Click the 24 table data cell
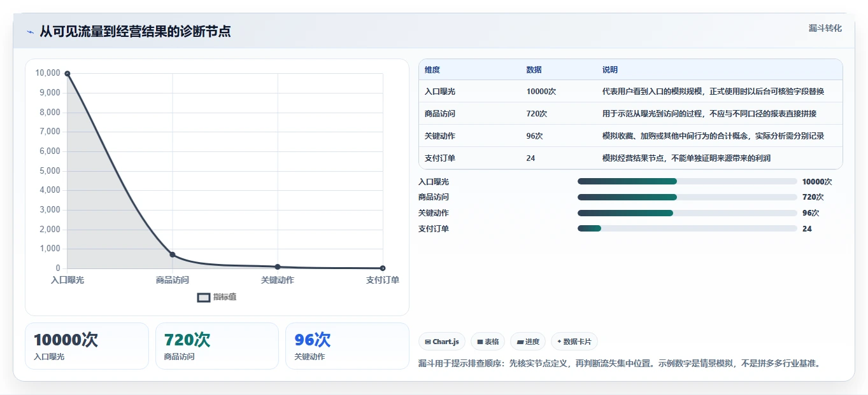This screenshot has width=868, height=395. click(x=531, y=158)
